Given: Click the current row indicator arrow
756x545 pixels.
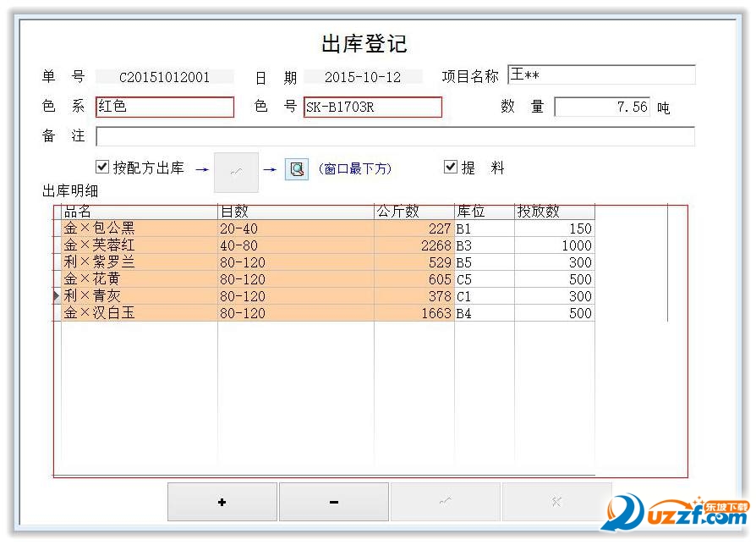Looking at the screenshot, I should [57, 295].
